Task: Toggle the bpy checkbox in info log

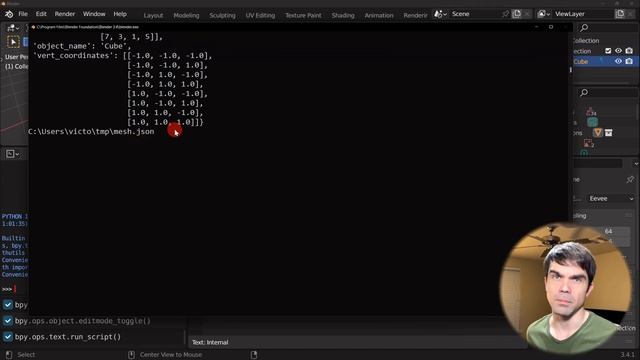Action: pyautogui.click(x=8, y=305)
